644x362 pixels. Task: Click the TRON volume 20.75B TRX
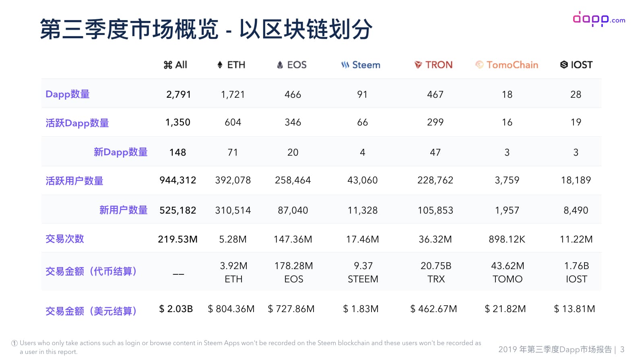click(436, 272)
